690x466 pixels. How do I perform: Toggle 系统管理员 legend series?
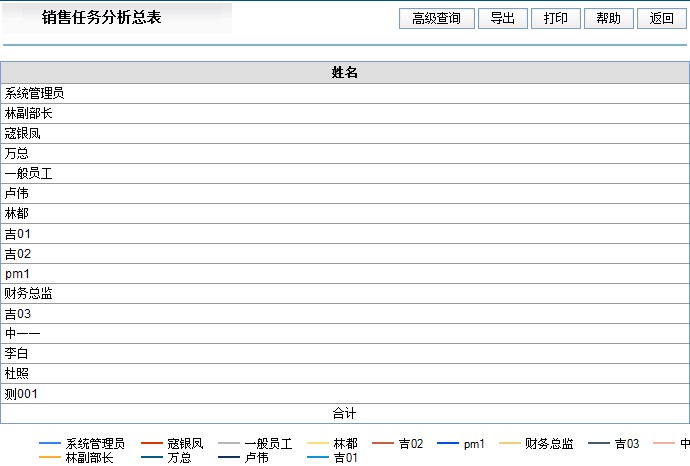95,443
